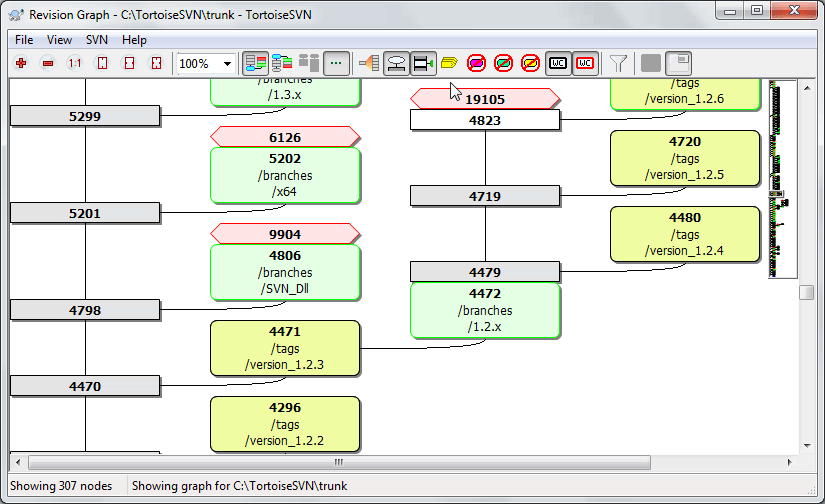Image resolution: width=825 pixels, height=504 pixels.
Task: Click the horizontal scrollbar thumb
Action: (337, 462)
